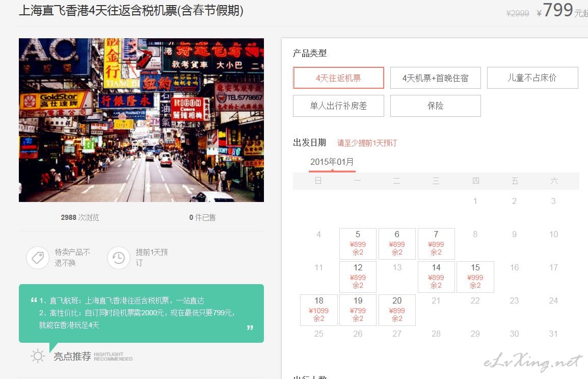Choose the 儿童不占床价 product type

tap(532, 78)
